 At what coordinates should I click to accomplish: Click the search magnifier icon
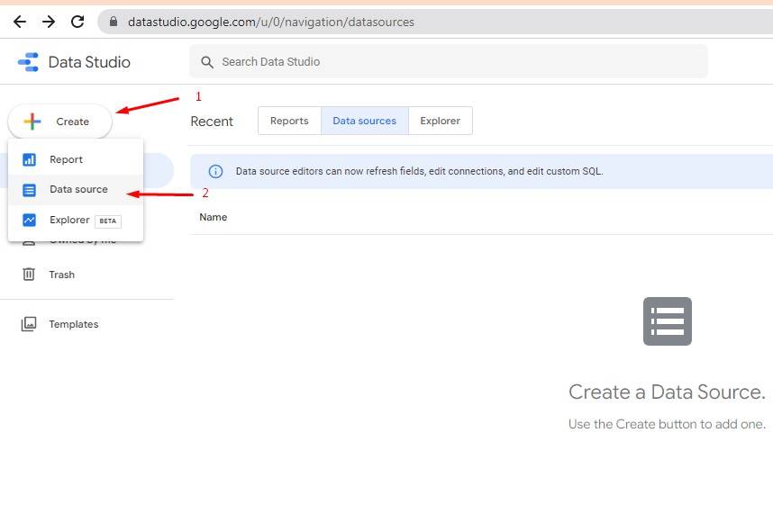pyautogui.click(x=207, y=62)
